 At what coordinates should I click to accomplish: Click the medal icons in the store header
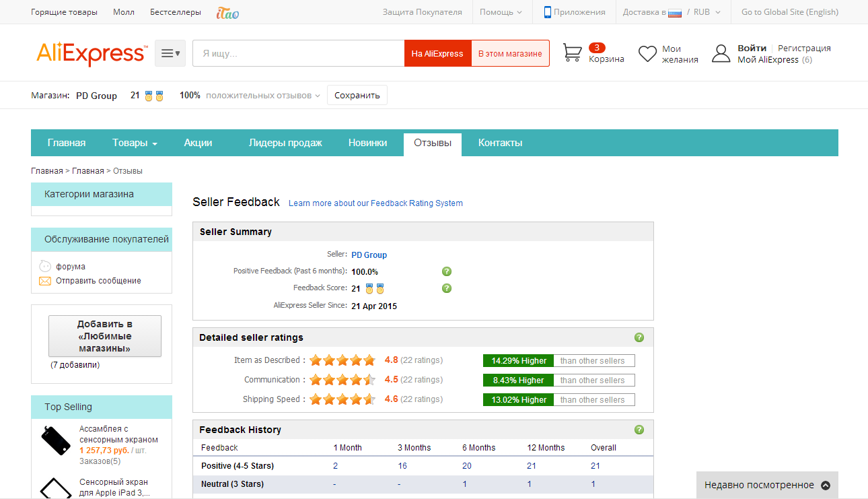coord(154,96)
